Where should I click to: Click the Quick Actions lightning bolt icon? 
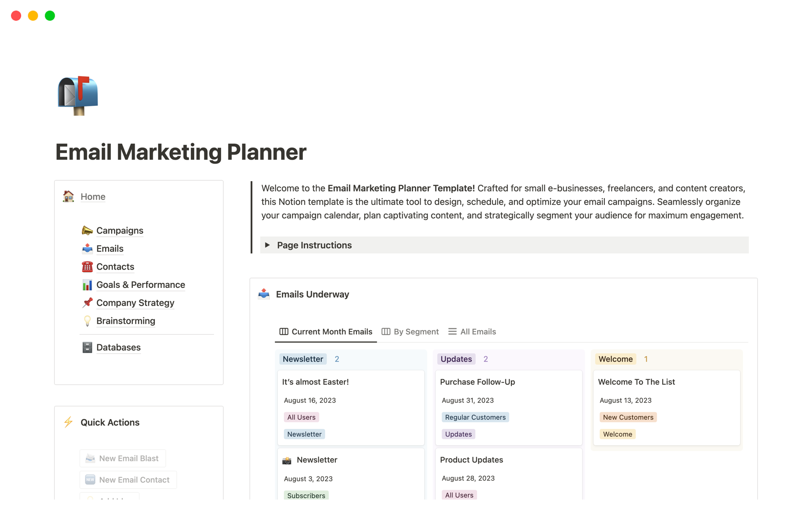(x=68, y=422)
